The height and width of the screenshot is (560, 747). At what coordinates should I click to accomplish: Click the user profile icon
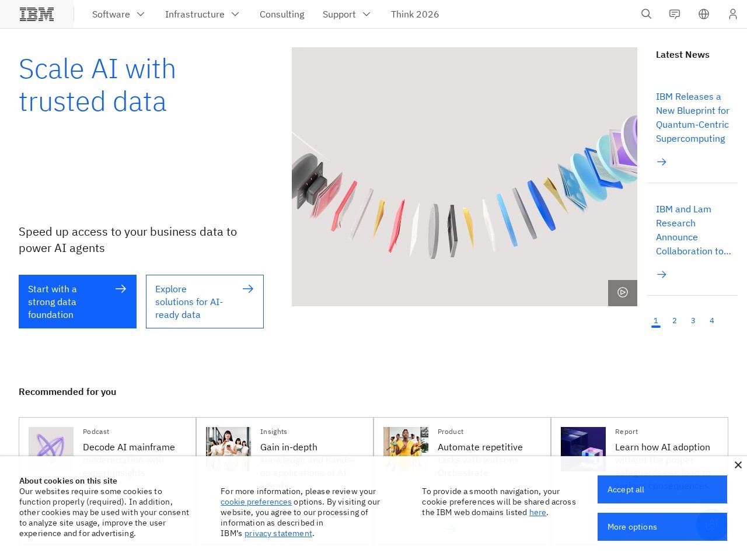733,14
